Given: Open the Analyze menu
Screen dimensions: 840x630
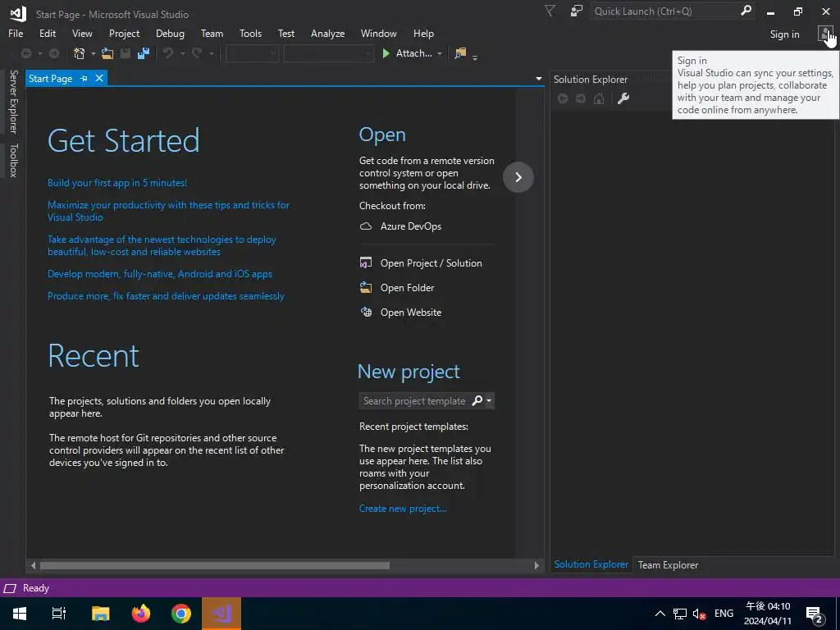Looking at the screenshot, I should [327, 33].
